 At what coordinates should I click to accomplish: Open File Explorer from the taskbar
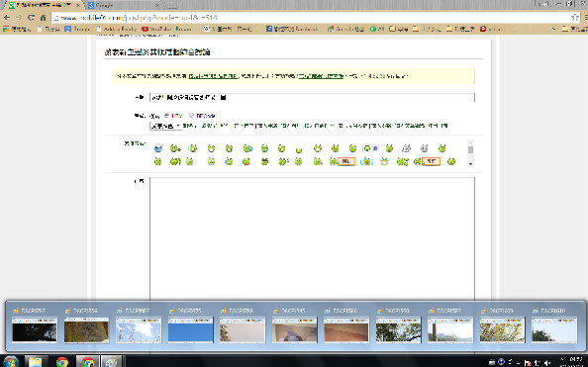(x=36, y=362)
